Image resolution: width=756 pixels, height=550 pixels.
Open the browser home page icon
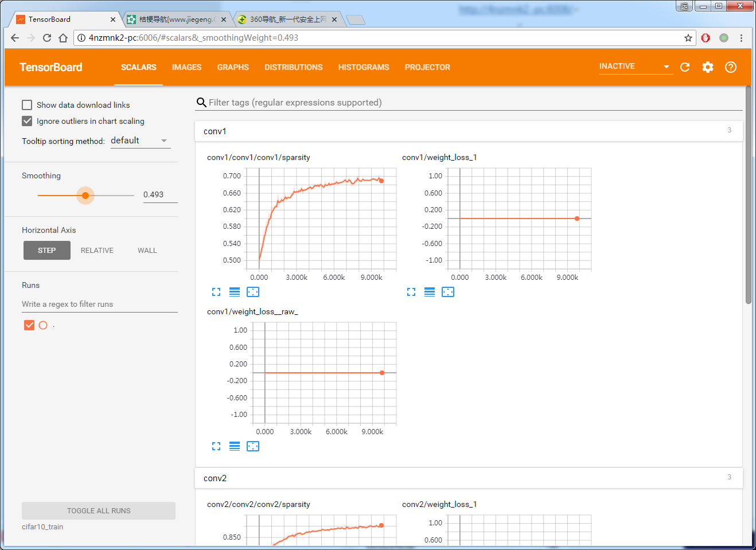pos(63,38)
